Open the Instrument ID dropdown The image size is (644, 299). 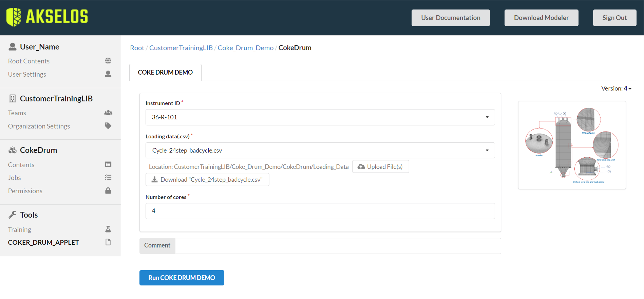pyautogui.click(x=320, y=117)
